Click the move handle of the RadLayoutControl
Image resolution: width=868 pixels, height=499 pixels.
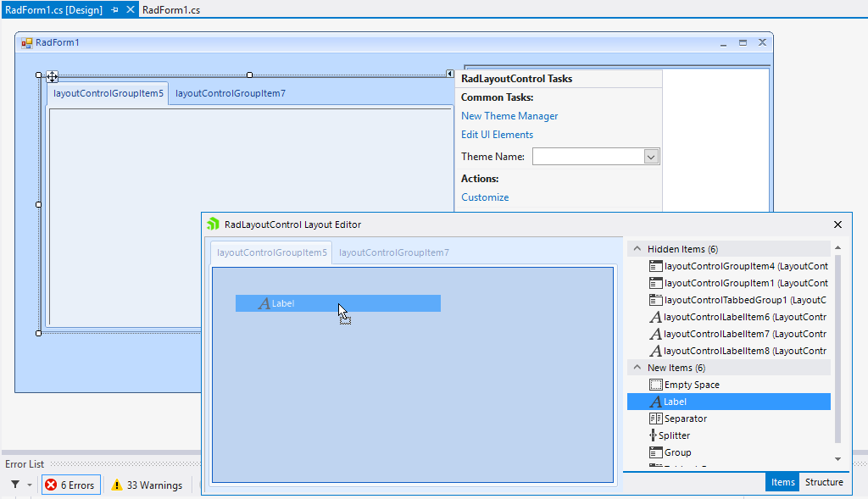(52, 76)
